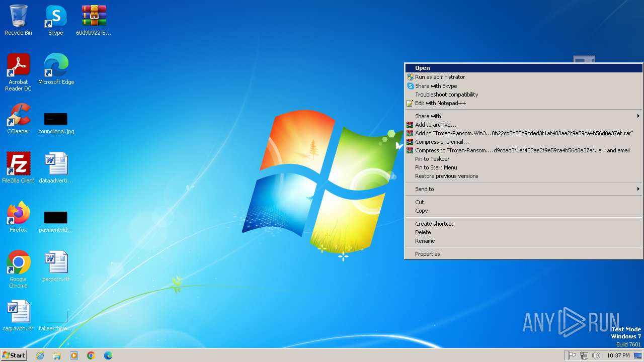This screenshot has height=362, width=644.
Task: Select Pin to Start Menu
Action: (x=524, y=167)
